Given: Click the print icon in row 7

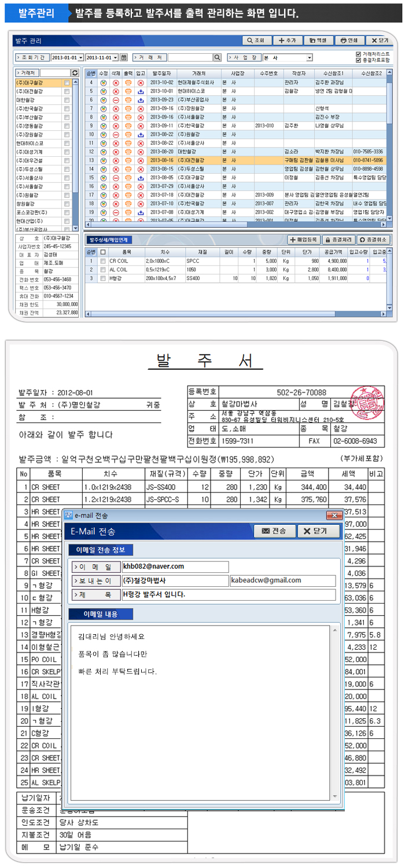Looking at the screenshot, I should point(128,108).
